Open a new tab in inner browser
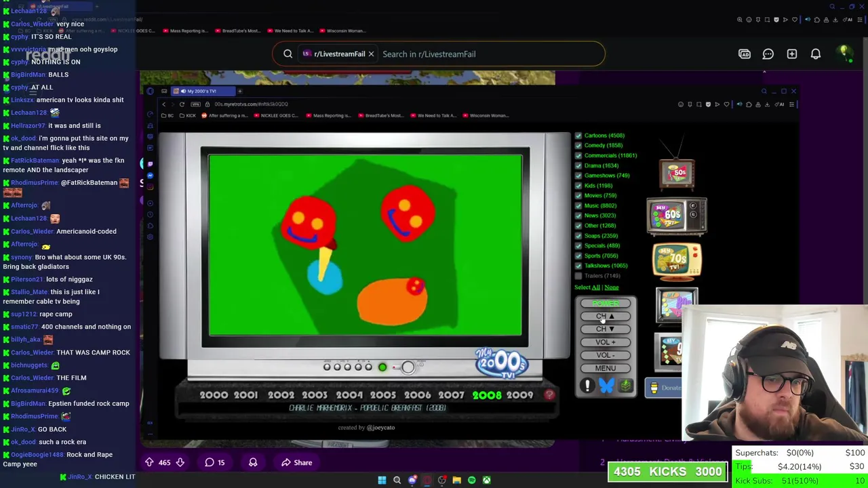This screenshot has height=488, width=868. tap(239, 91)
